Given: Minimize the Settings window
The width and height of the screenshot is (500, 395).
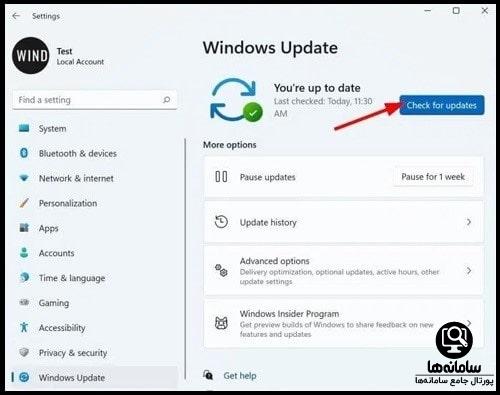Looking at the screenshot, I should [428, 11].
